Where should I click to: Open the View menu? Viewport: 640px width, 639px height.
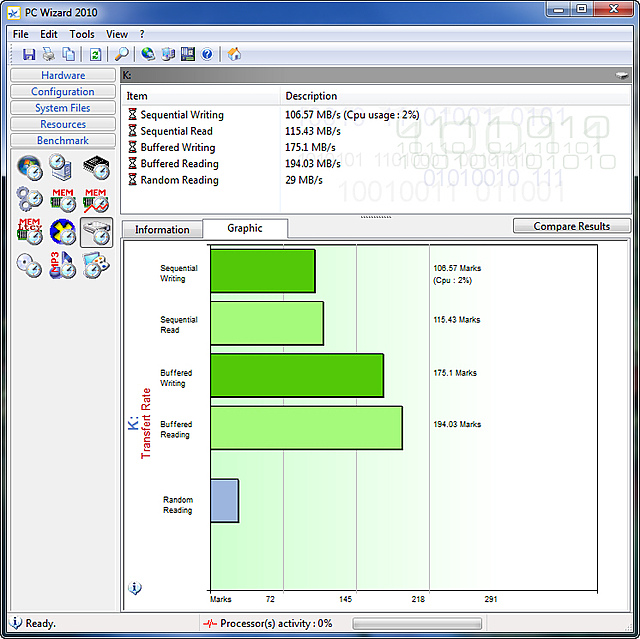(x=117, y=34)
